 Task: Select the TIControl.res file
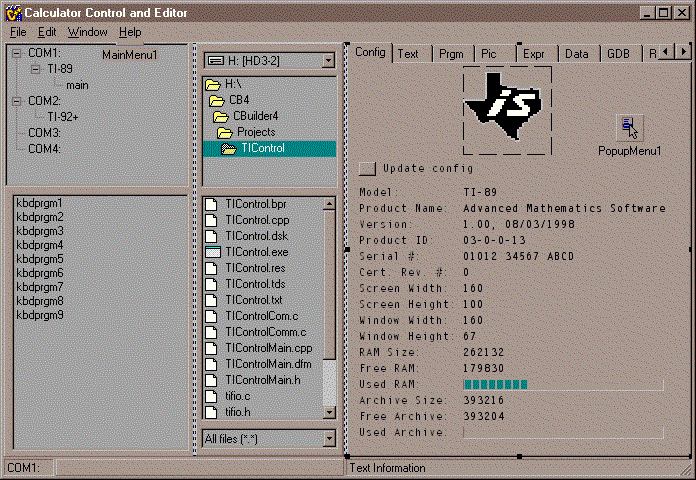pos(245,268)
